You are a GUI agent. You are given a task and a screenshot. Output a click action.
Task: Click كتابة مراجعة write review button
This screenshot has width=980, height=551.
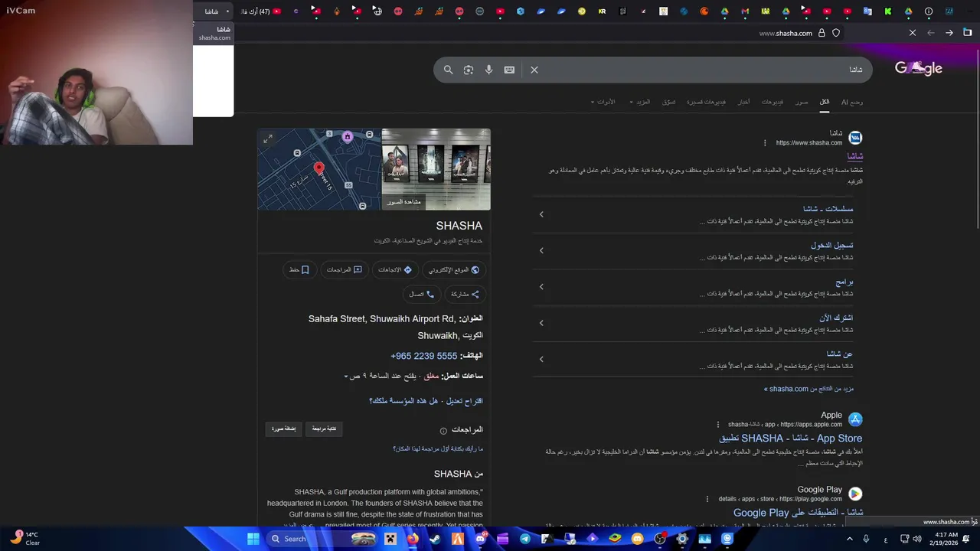324,429
